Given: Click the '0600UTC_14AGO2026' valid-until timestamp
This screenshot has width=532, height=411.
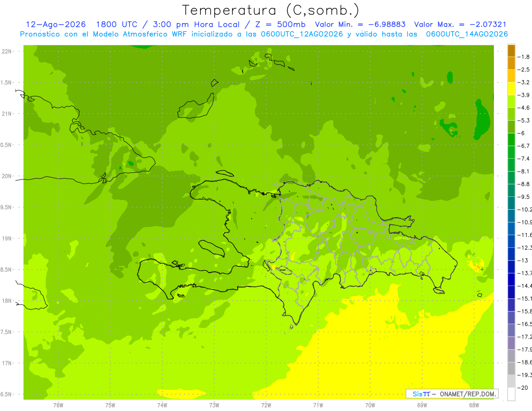Looking at the screenshot, I should pyautogui.click(x=467, y=34).
